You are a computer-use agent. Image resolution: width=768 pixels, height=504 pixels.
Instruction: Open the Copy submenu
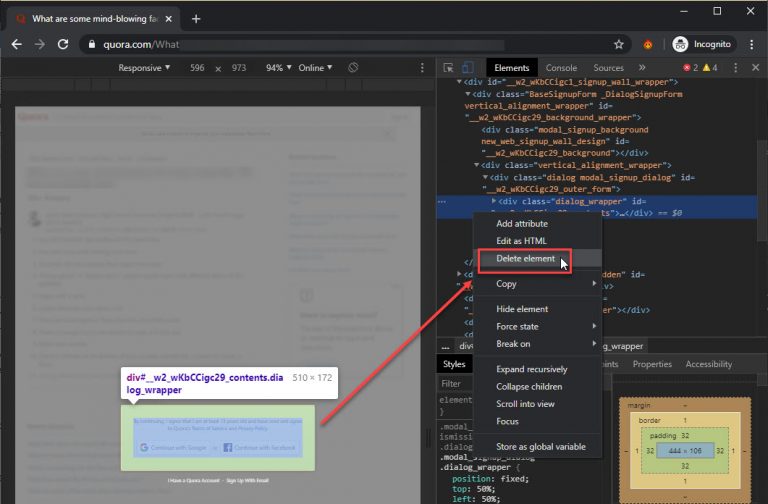537,284
